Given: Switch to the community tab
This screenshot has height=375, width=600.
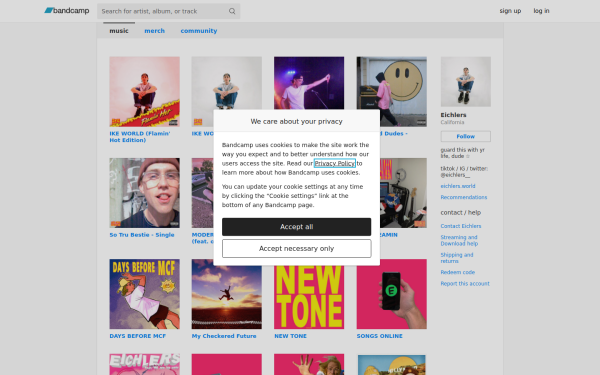Looking at the screenshot, I should (x=199, y=31).
